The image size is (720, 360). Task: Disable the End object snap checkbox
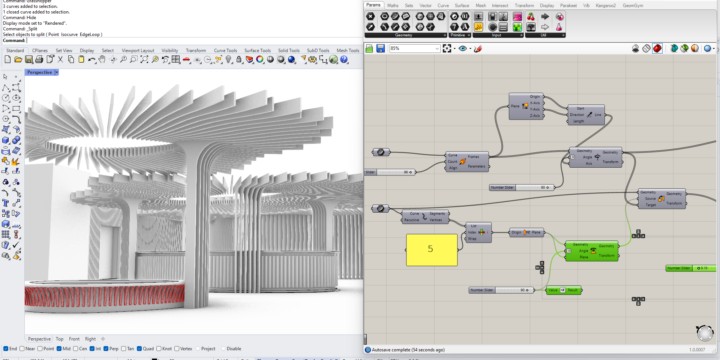6,349
